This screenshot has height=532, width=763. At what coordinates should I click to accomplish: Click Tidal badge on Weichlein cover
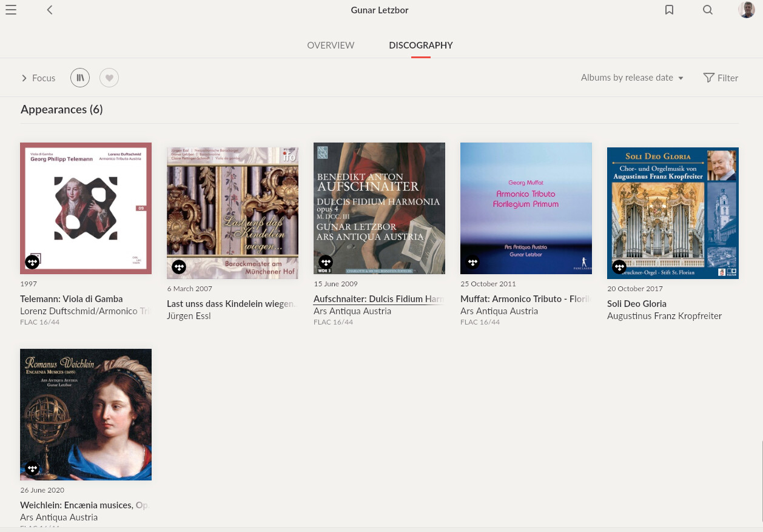pyautogui.click(x=32, y=468)
